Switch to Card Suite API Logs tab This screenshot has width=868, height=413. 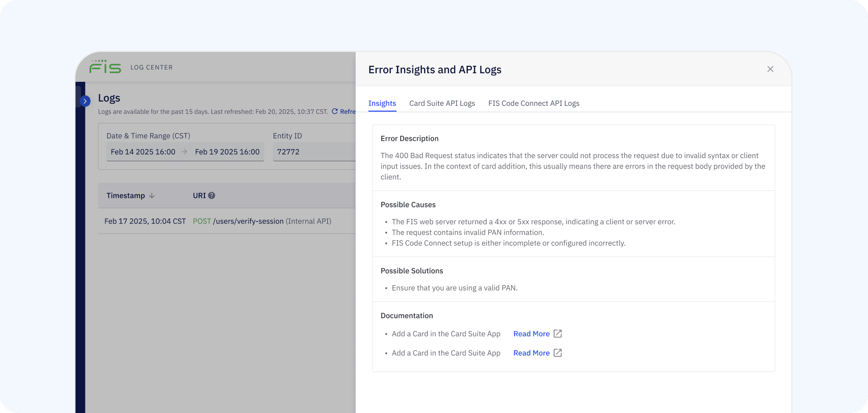[442, 103]
